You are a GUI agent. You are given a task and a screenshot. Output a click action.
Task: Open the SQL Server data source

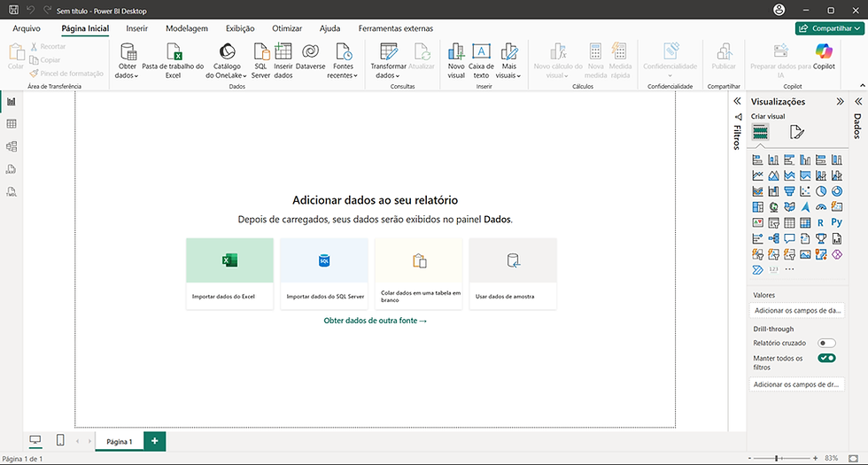click(260, 61)
